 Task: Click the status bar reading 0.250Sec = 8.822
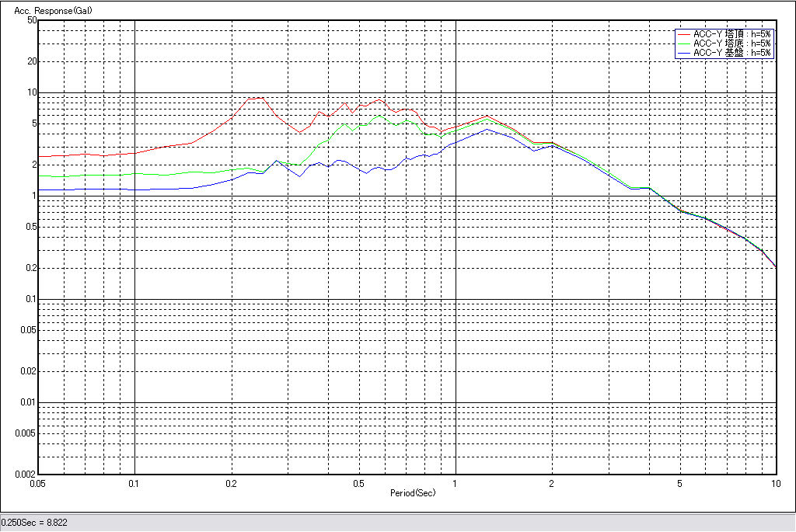pos(35,523)
